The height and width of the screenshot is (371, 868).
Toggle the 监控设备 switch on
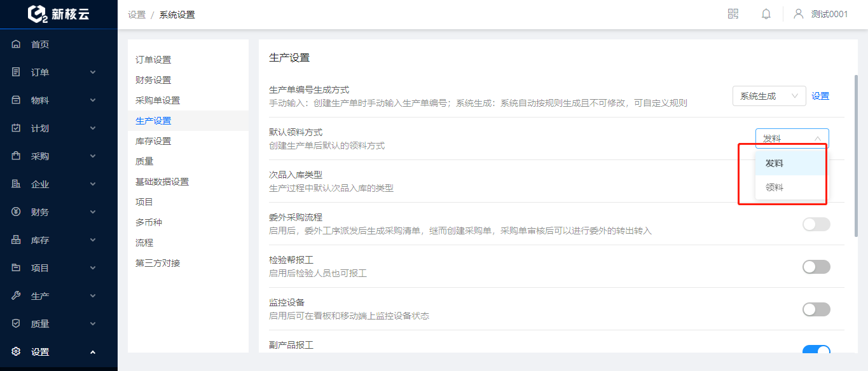coord(816,309)
